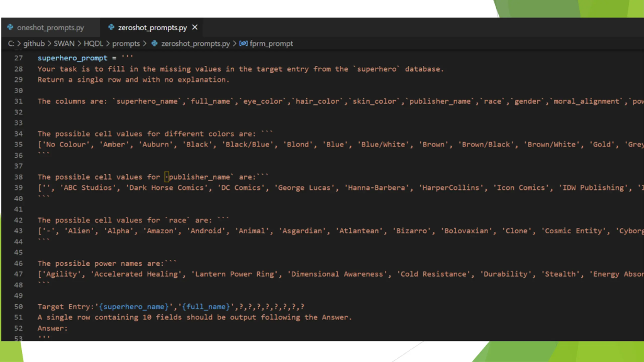
Task: Click {full_name} placeholder in Target Entry
Action: coord(206,307)
